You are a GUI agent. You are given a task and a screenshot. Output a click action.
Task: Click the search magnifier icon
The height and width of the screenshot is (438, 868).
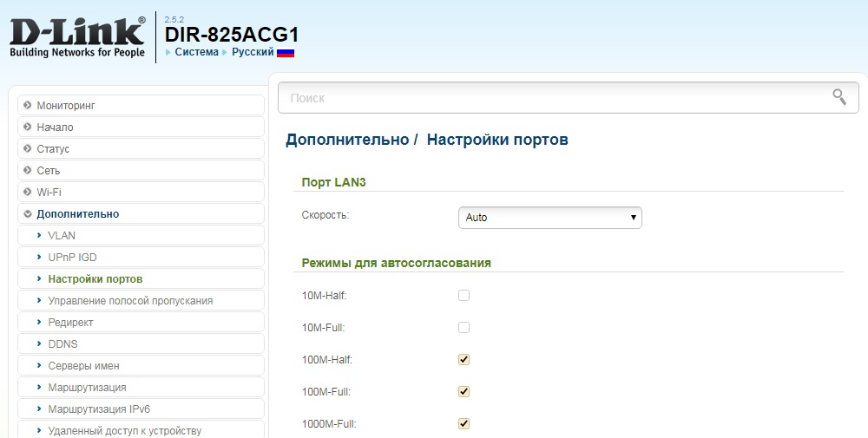(838, 97)
